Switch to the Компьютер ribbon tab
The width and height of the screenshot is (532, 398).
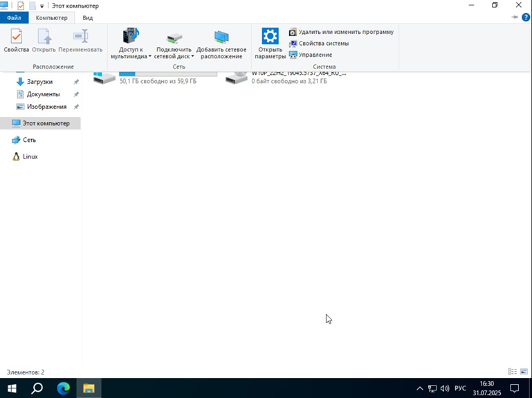coord(52,18)
